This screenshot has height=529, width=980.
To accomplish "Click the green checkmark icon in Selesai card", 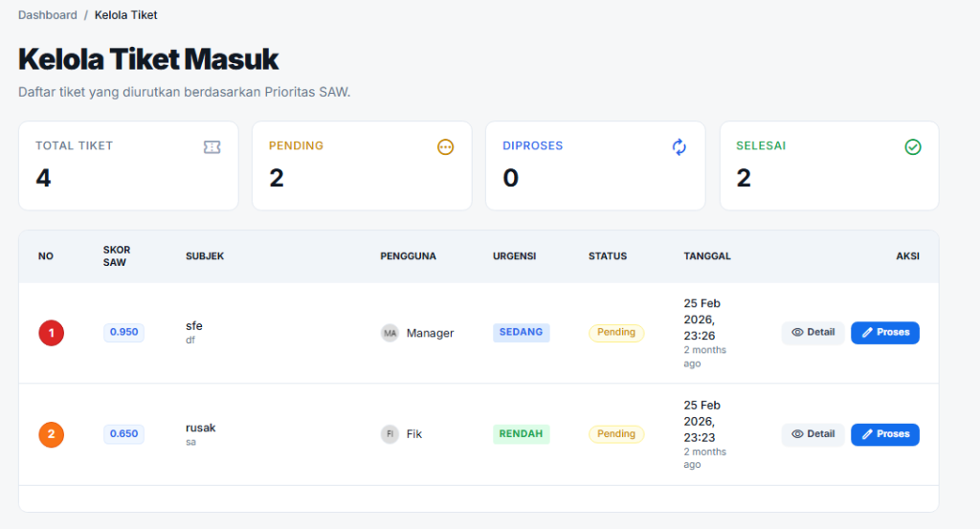I will pos(913,147).
